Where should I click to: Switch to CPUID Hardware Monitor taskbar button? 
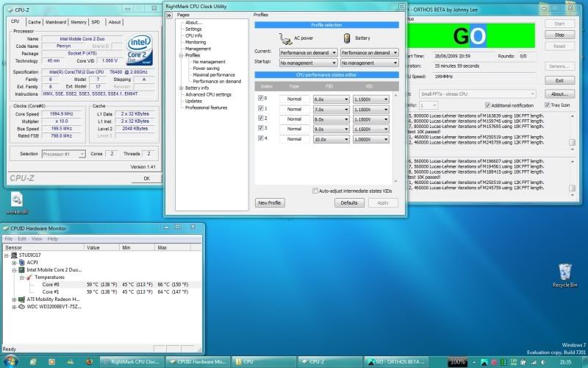click(198, 362)
